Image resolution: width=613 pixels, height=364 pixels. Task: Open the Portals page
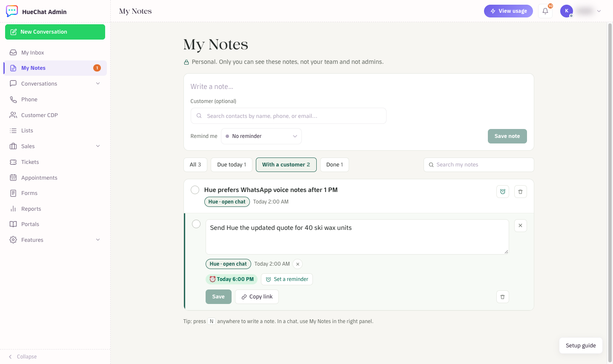[x=55, y=224]
